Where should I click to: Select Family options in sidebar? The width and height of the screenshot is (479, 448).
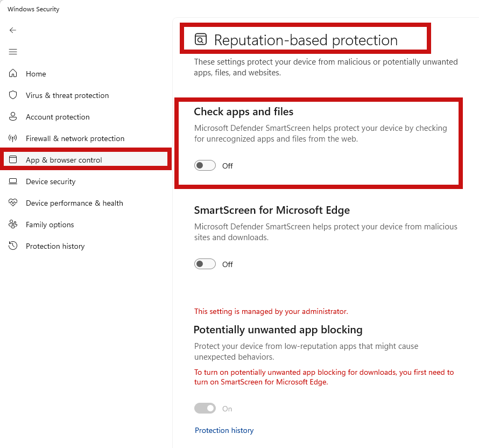point(50,225)
